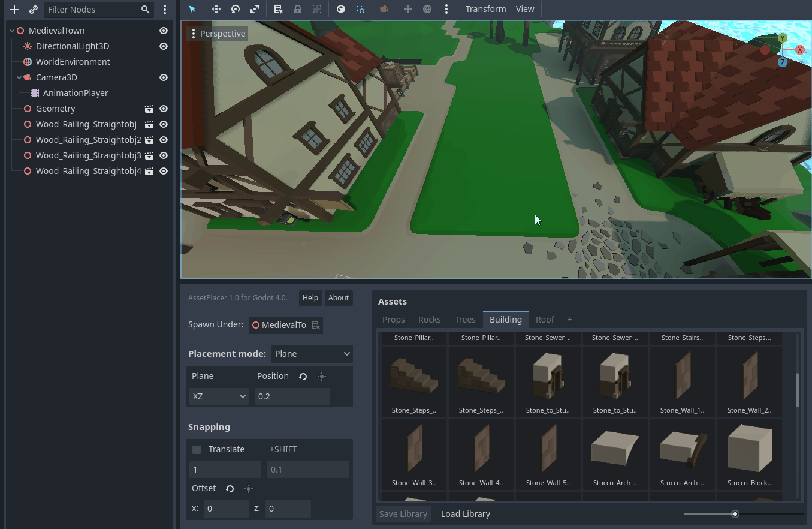Switch to the Trees tab
This screenshot has height=529, width=812.
pos(465,320)
